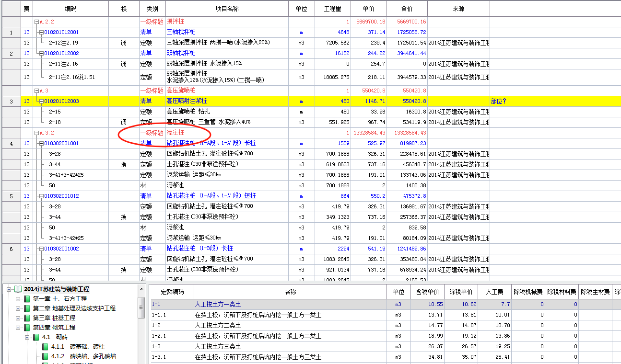Click the 人工挖土方三类土 name cell
The image size is (621, 364).
290,347
